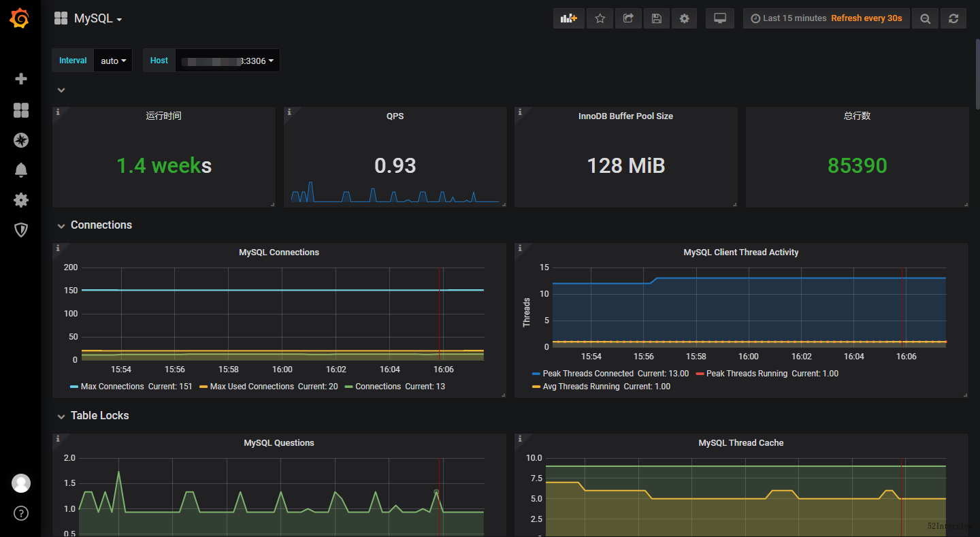Open the user profile avatar
The width and height of the screenshot is (980, 537).
pyautogui.click(x=21, y=483)
